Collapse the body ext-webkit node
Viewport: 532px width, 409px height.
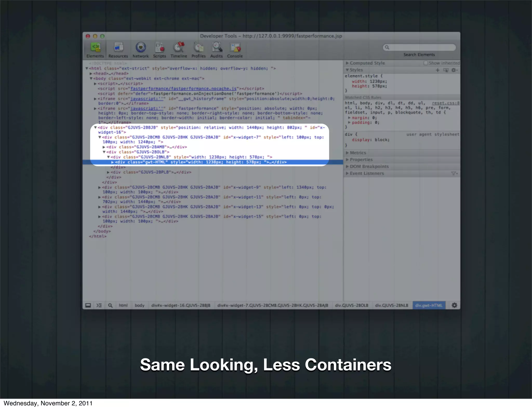91,78
